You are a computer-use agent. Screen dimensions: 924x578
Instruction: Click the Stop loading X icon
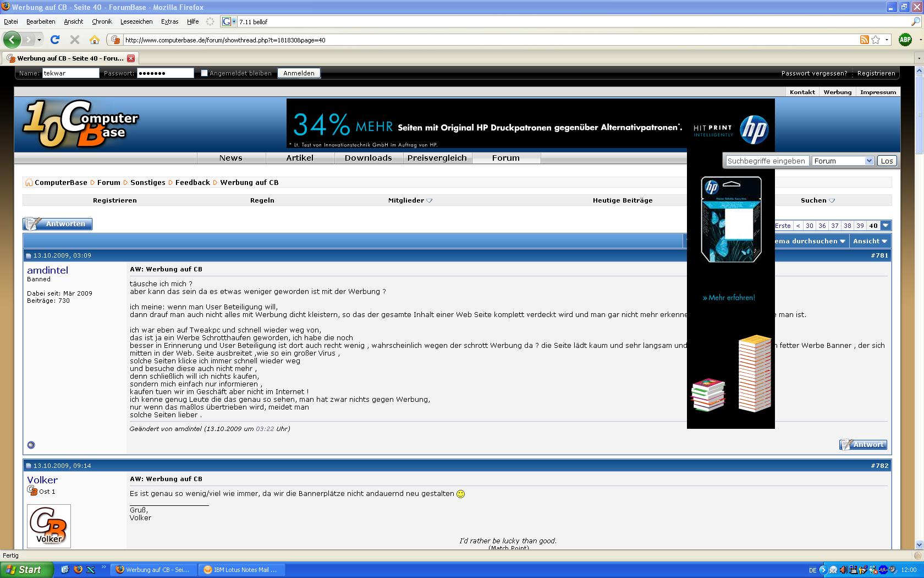(x=75, y=40)
